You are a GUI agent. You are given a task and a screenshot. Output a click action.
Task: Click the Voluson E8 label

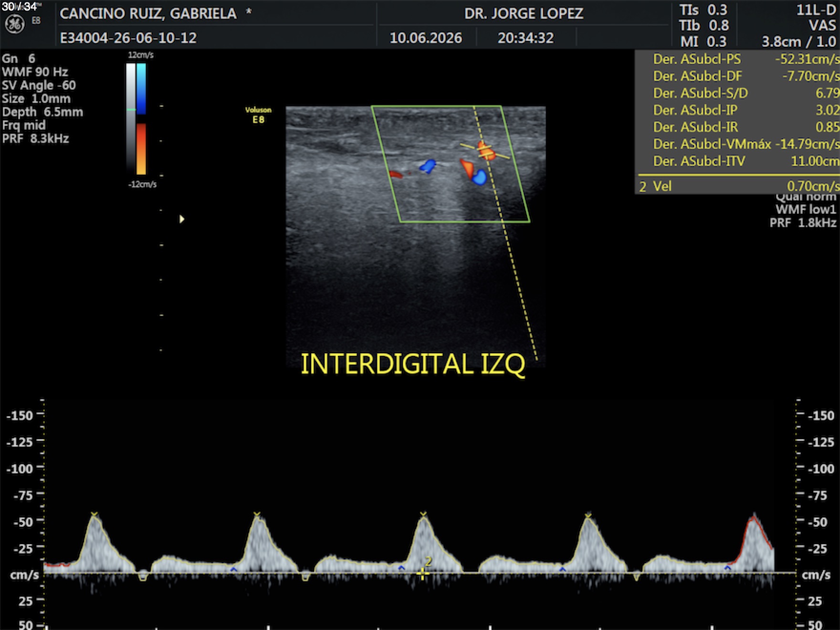(258, 115)
